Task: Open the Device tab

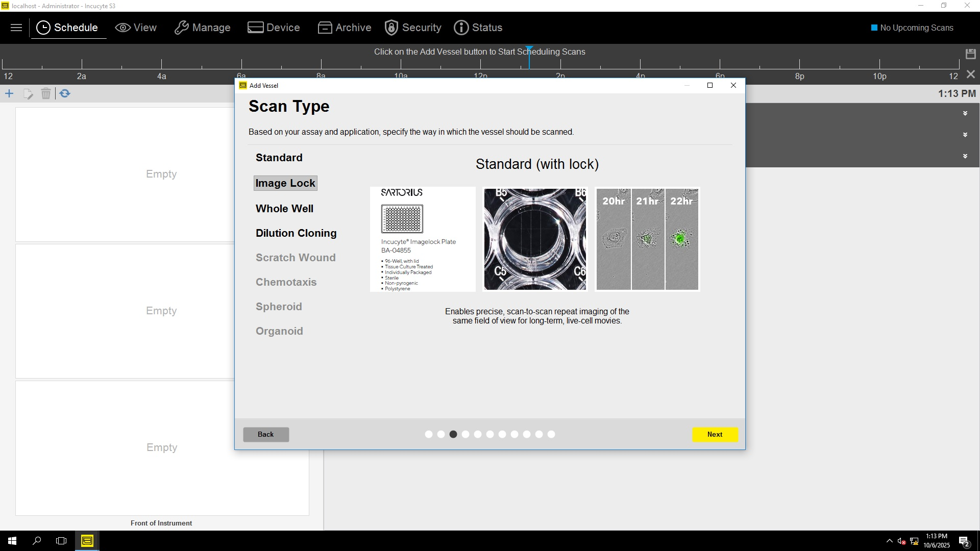Action: pyautogui.click(x=274, y=28)
